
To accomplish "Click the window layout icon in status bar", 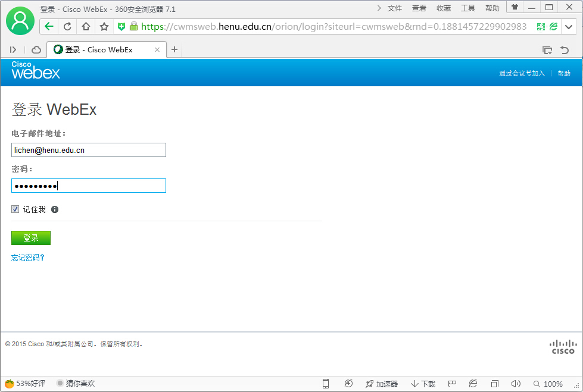I will coord(494,384).
